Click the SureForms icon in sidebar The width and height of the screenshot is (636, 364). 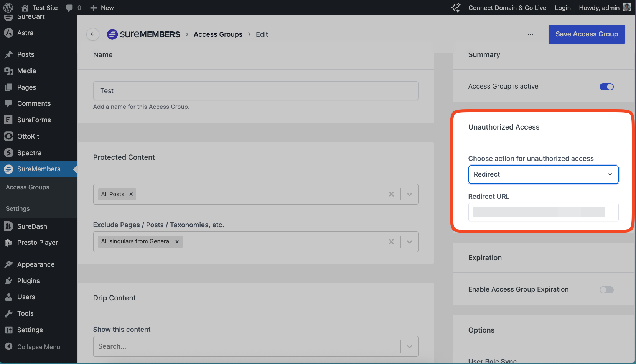(x=8, y=120)
